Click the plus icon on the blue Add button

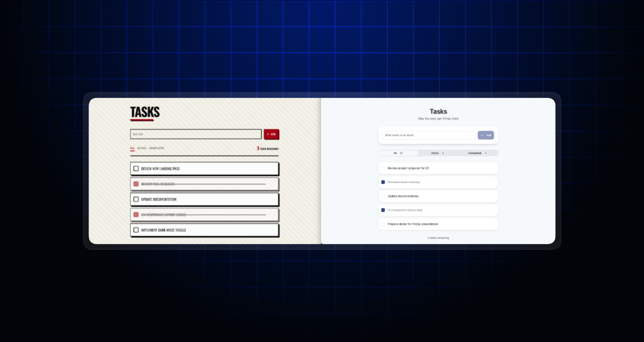coord(482,135)
